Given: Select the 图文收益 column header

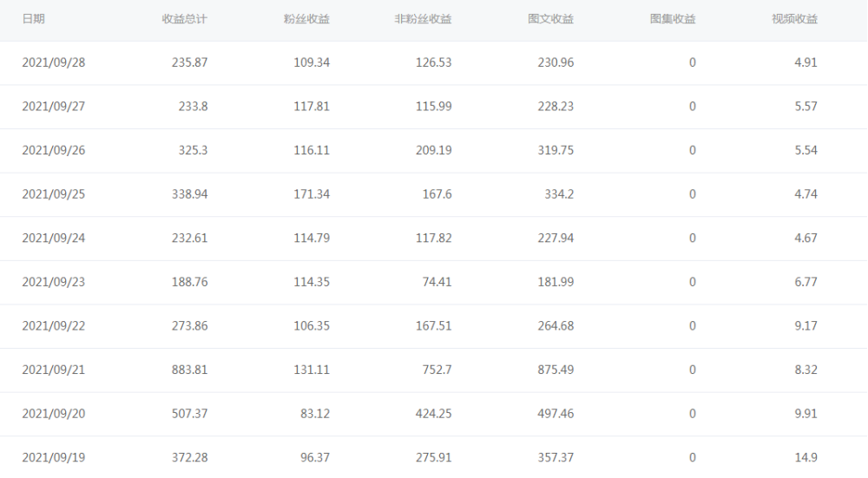Looking at the screenshot, I should [550, 19].
